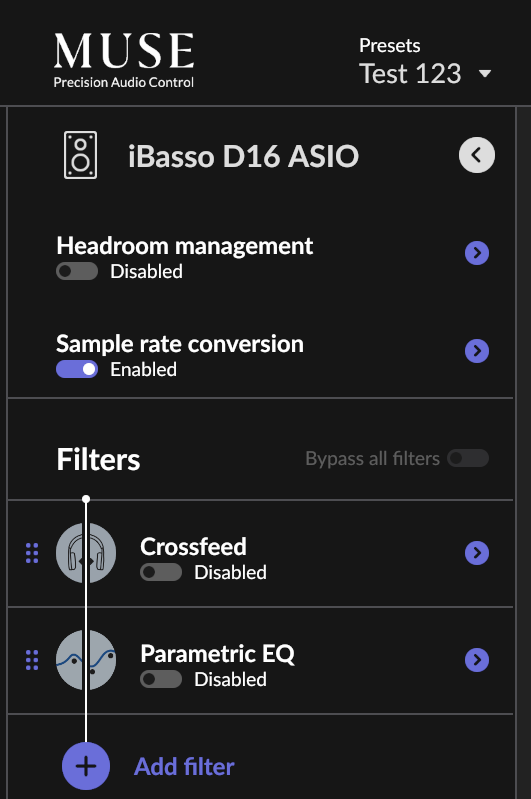Image resolution: width=531 pixels, height=799 pixels.
Task: Click the Add filter link
Action: (x=184, y=766)
